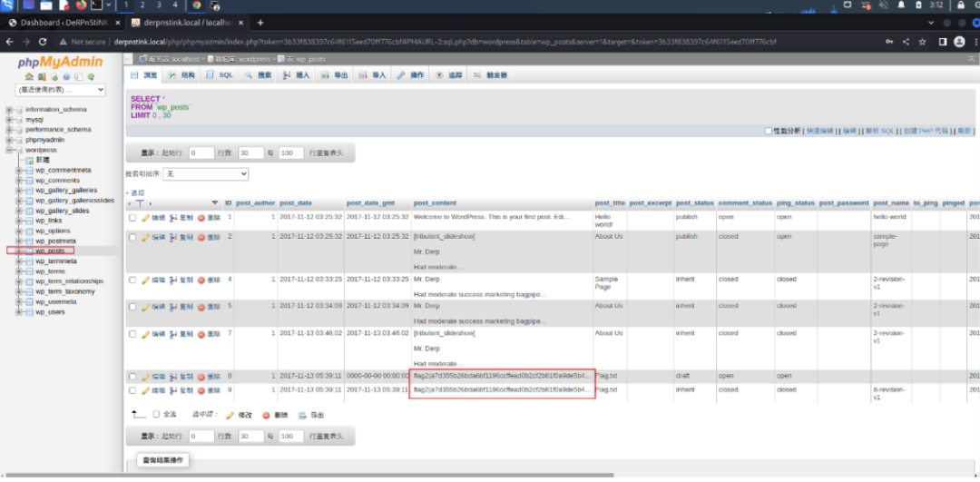This screenshot has width=980, height=482.
Task: Expand the information_schema database node
Action: point(9,110)
